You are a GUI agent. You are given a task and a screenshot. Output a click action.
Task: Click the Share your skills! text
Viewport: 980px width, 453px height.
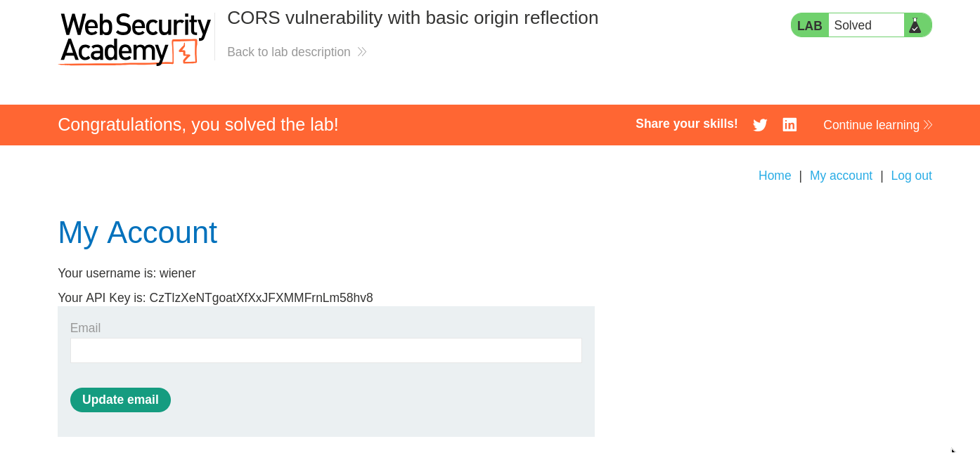coord(687,124)
